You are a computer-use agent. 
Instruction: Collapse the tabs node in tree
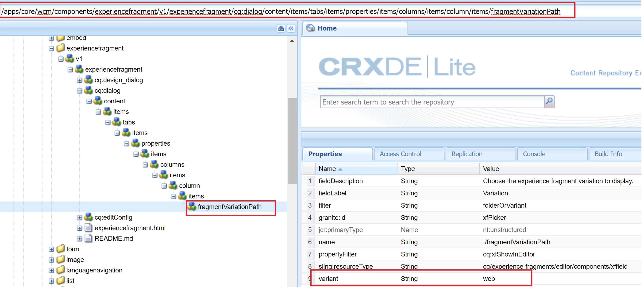(x=108, y=123)
